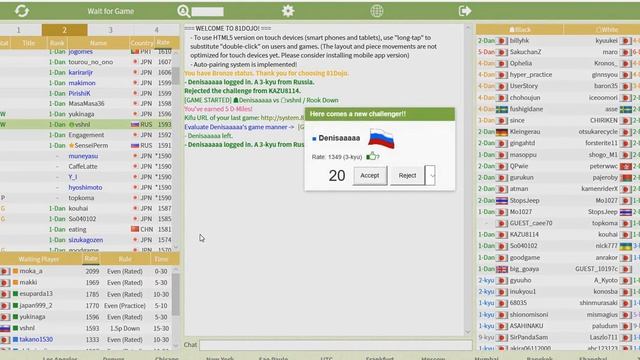Click the player list scrollbar thumb
Image resolution: width=640 pixels, height=360 pixels.
176,76
